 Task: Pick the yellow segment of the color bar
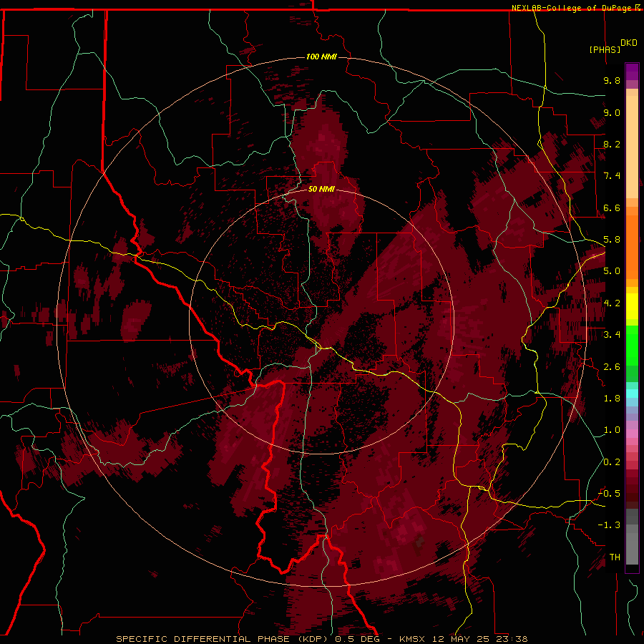coord(632,306)
